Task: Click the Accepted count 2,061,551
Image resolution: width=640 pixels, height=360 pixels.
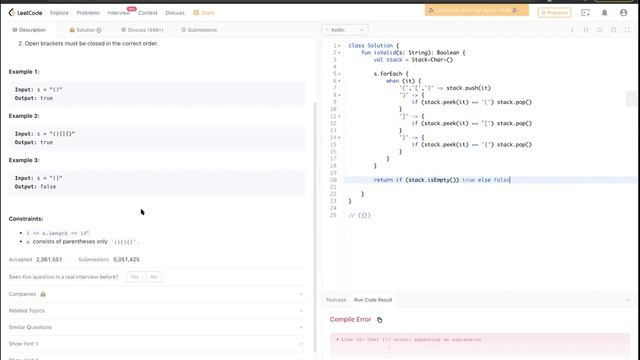Action: (49, 260)
